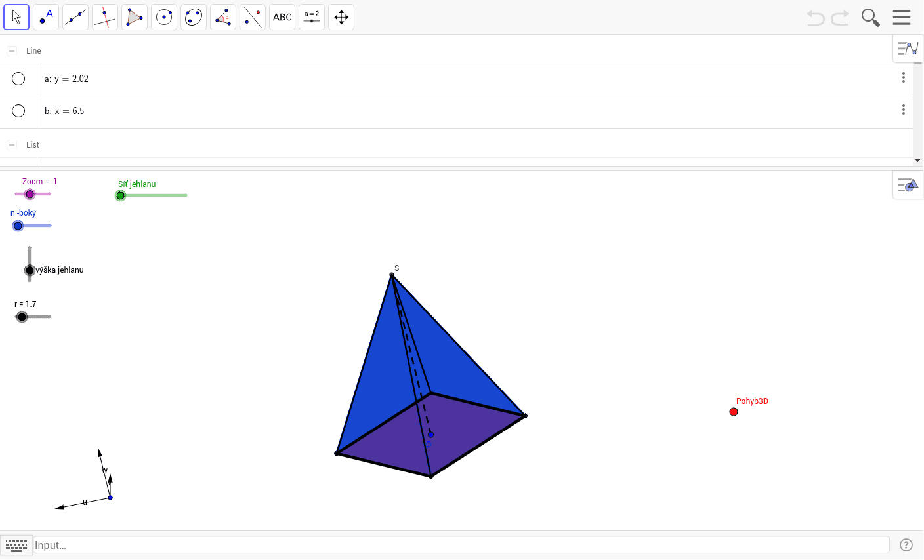Select the Perpendicular Line tool

tap(105, 17)
